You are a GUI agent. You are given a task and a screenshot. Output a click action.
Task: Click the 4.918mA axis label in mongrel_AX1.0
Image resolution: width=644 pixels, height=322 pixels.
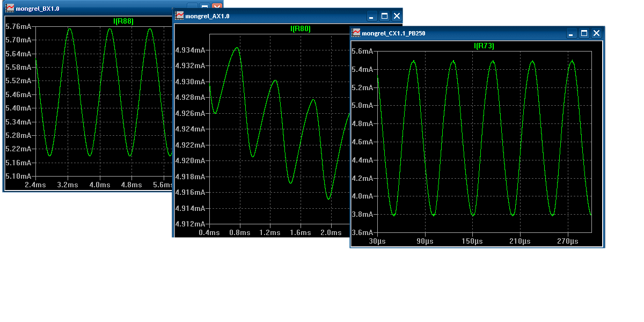[x=190, y=177]
